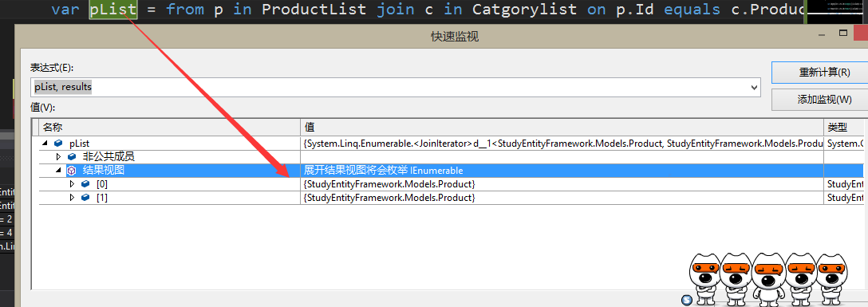Viewport: 868px width, 307px height.
Task: Click the System type cell of pList
Action: coord(845,144)
